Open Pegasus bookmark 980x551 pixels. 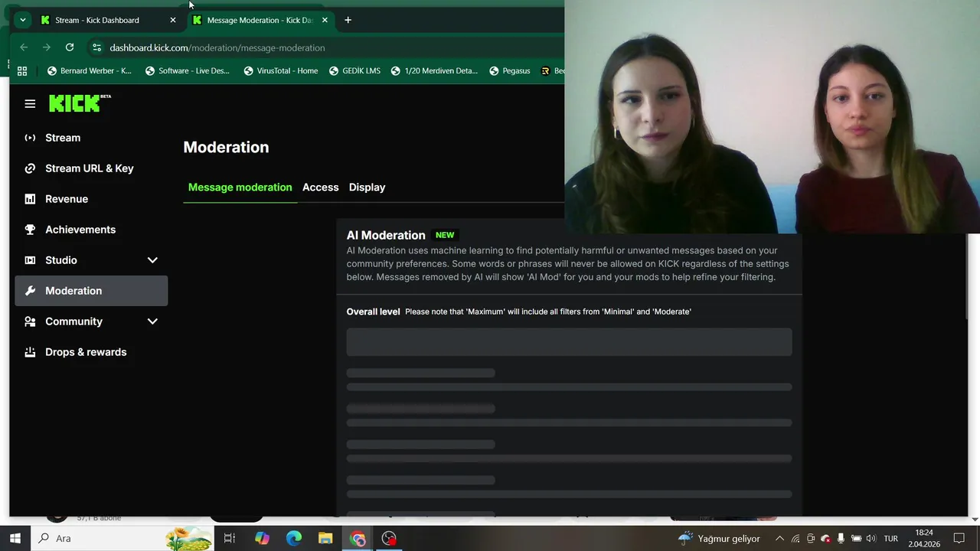point(509,70)
